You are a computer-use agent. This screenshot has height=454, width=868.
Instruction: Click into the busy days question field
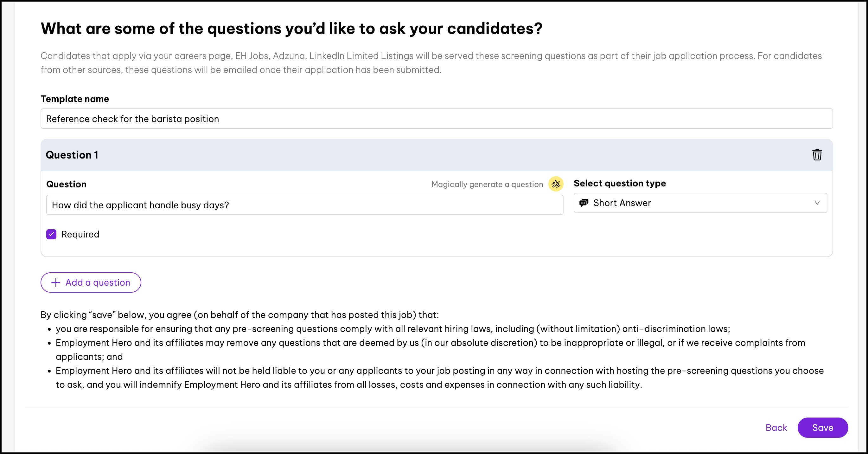[x=304, y=205]
